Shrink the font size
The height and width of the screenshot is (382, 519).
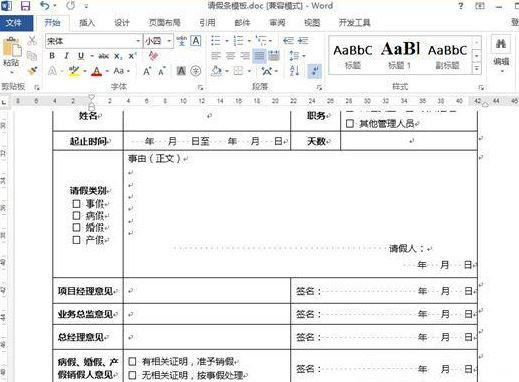point(162,71)
